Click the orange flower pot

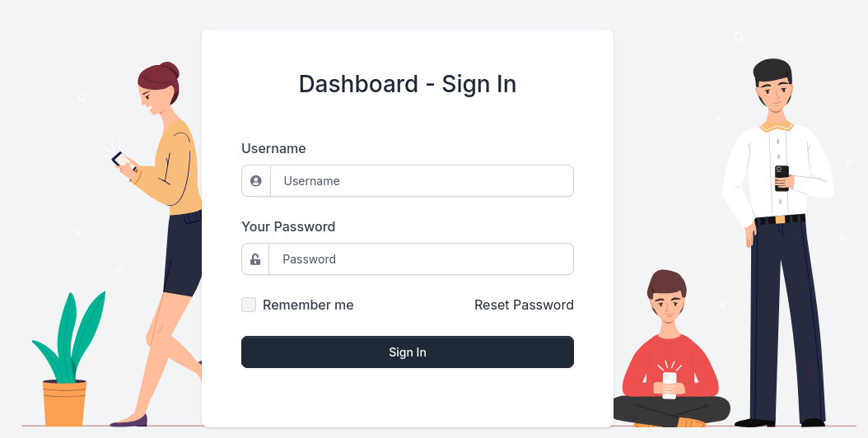click(64, 403)
